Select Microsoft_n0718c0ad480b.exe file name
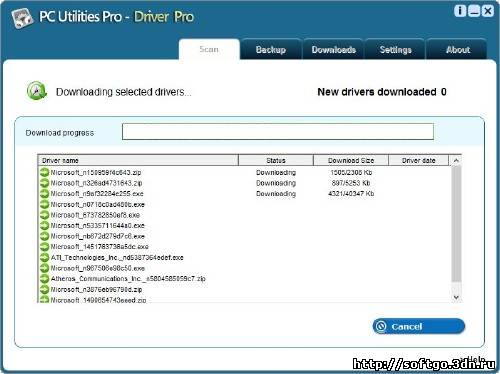This screenshot has height=374, width=500. click(x=98, y=204)
